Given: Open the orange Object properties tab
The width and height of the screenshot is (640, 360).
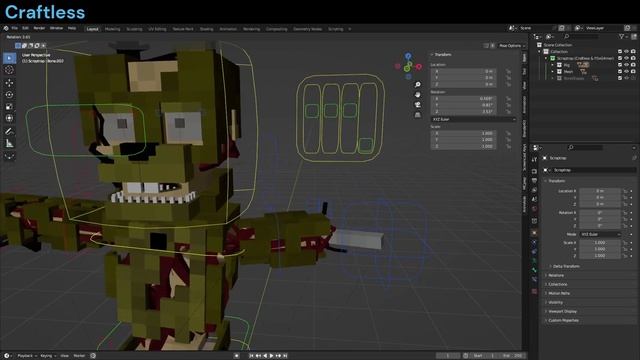Looking at the screenshot, I should click(x=534, y=233).
